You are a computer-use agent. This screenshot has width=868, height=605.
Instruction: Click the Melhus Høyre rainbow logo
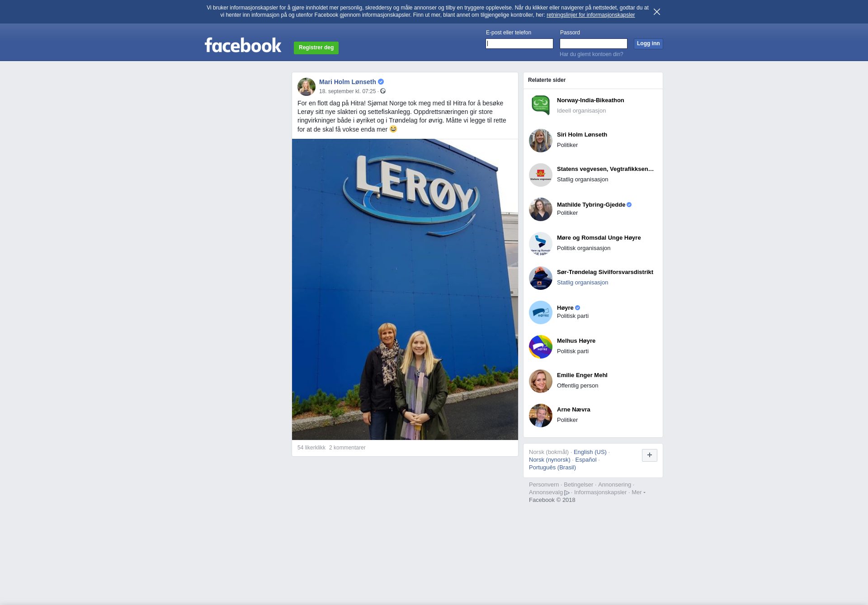[540, 347]
